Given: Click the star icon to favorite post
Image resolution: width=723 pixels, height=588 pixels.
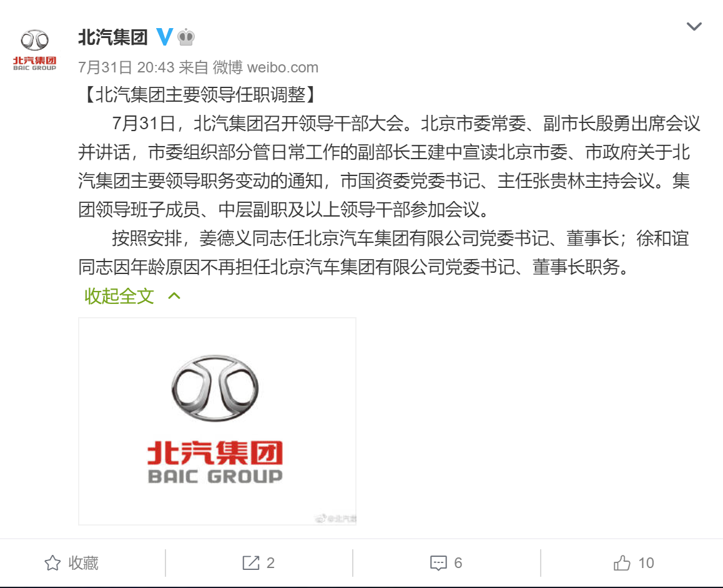Looking at the screenshot, I should (52, 562).
